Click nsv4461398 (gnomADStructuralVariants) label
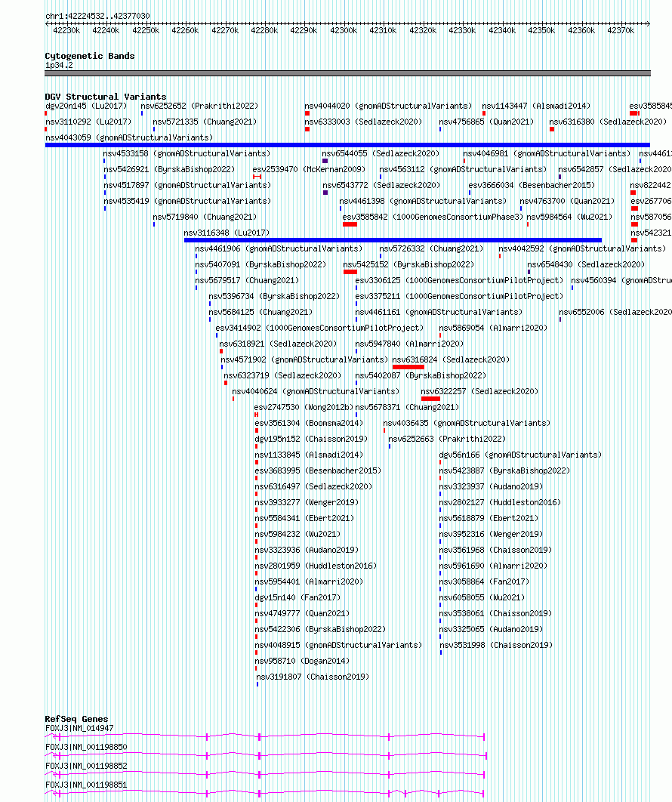Viewport: 672px width, 802px height. pyautogui.click(x=423, y=201)
